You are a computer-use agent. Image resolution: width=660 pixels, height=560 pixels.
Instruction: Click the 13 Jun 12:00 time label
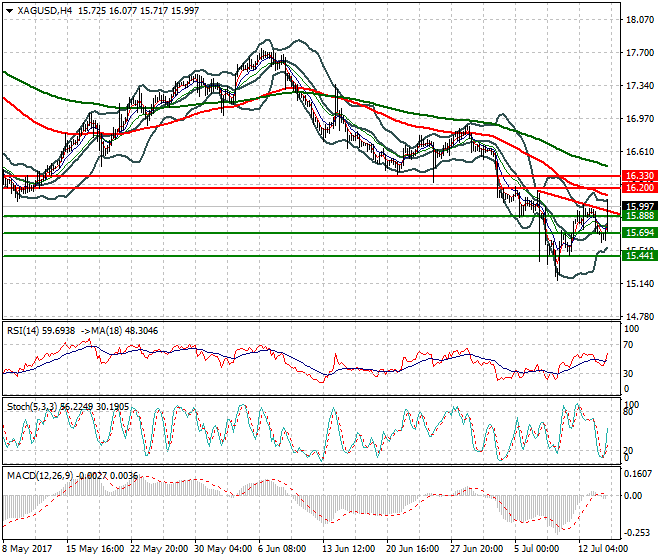click(349, 549)
